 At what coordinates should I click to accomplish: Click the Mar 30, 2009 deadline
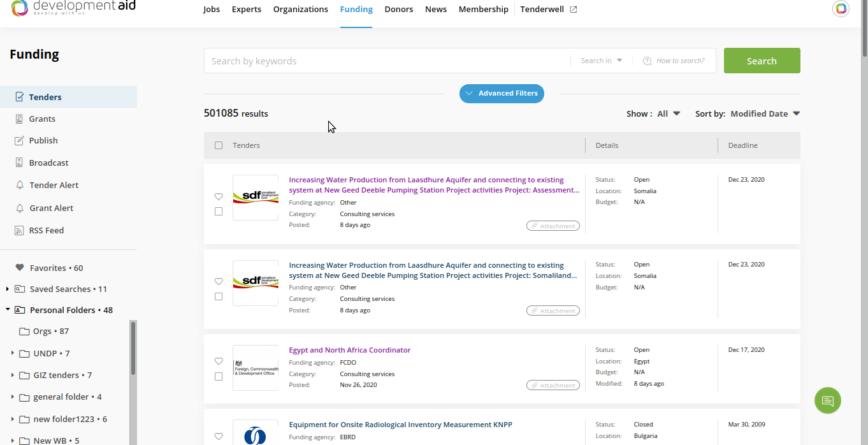coord(747,425)
